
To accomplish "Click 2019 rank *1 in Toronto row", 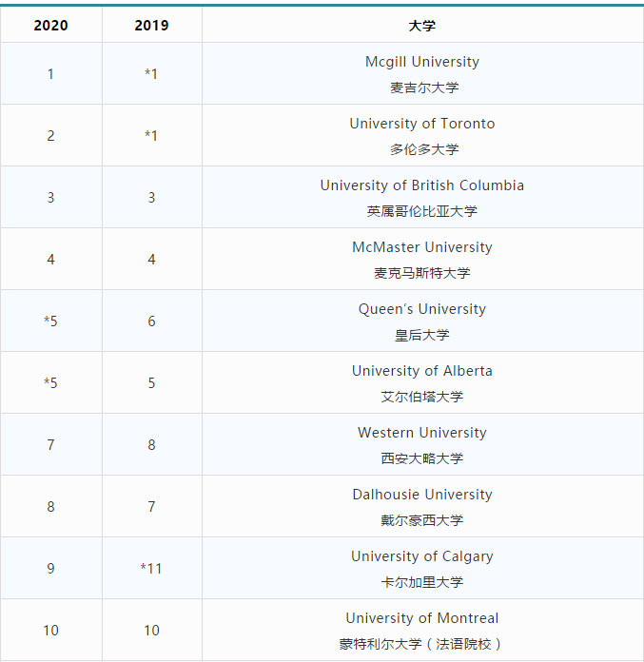I will point(151,136).
